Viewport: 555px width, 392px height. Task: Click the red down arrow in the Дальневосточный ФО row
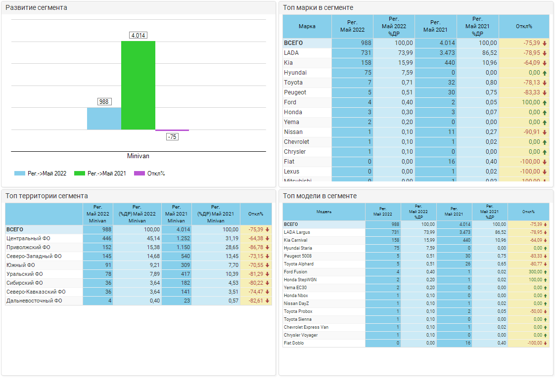(268, 301)
